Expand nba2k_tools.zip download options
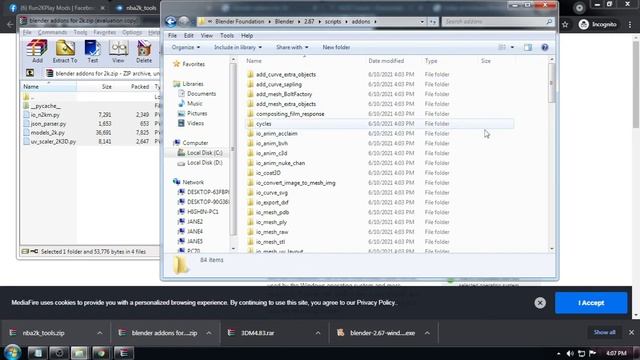This screenshot has width=640, height=360. pos(100,333)
